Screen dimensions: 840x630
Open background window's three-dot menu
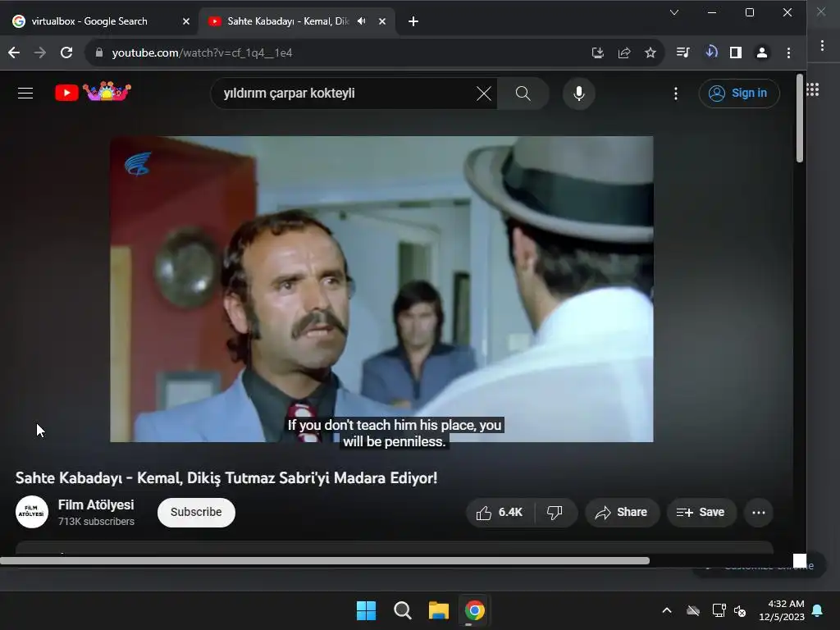822,46
